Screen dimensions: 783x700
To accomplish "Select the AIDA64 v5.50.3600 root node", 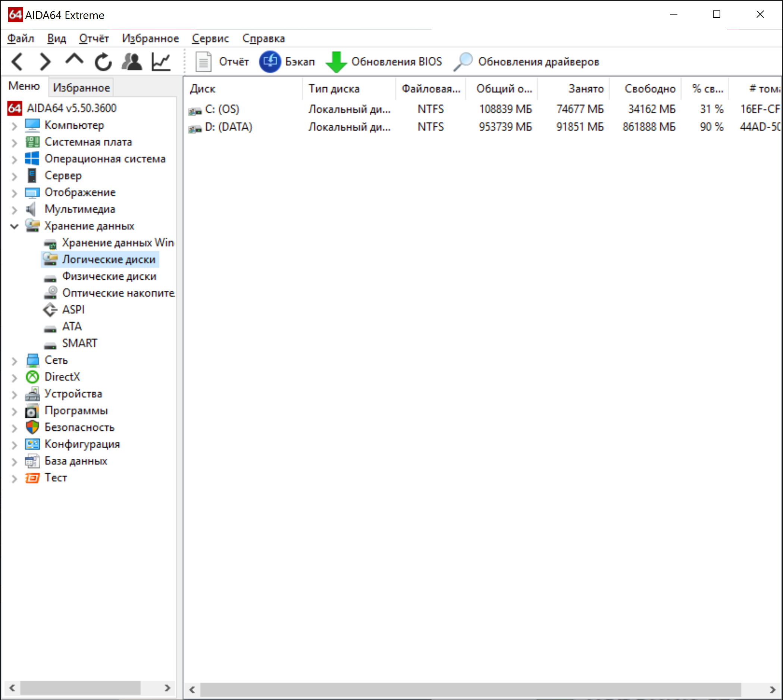I will click(x=71, y=109).
